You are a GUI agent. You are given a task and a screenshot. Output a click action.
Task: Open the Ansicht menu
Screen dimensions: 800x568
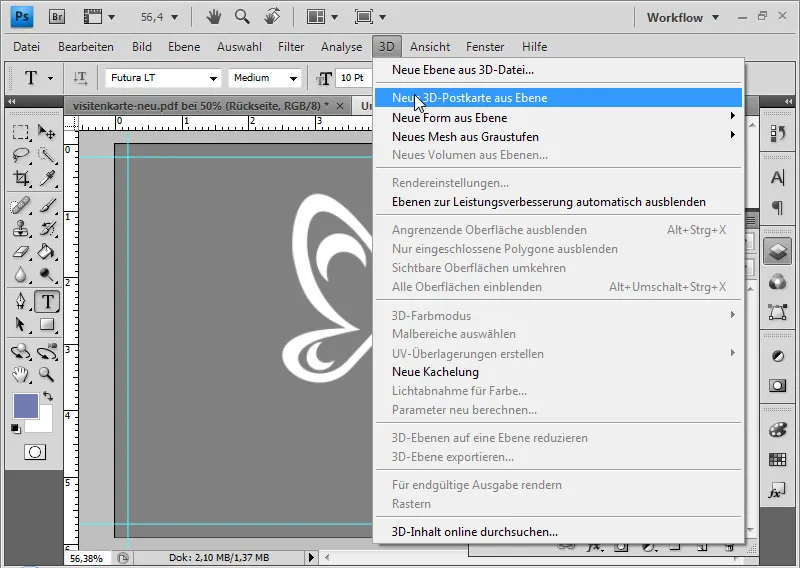[x=430, y=46]
